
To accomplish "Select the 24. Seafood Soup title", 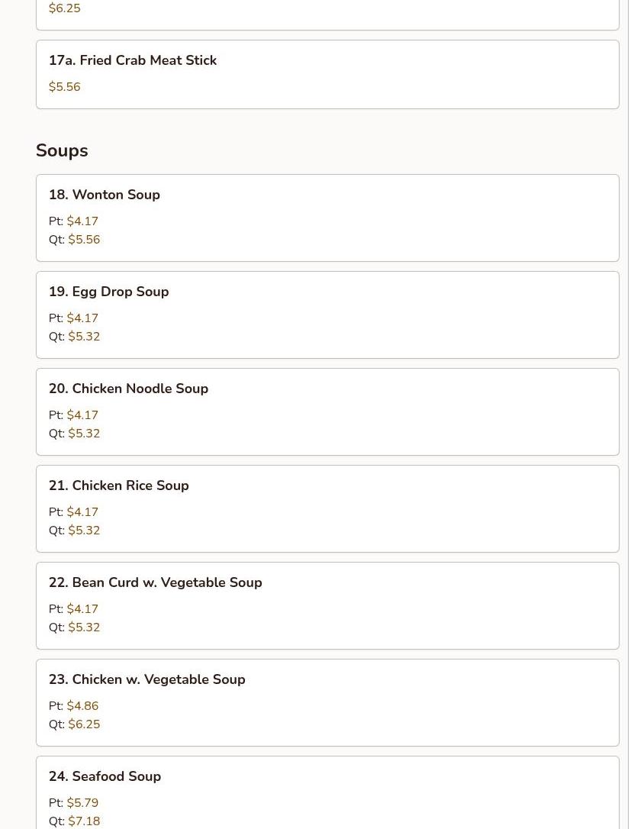I will (105, 776).
